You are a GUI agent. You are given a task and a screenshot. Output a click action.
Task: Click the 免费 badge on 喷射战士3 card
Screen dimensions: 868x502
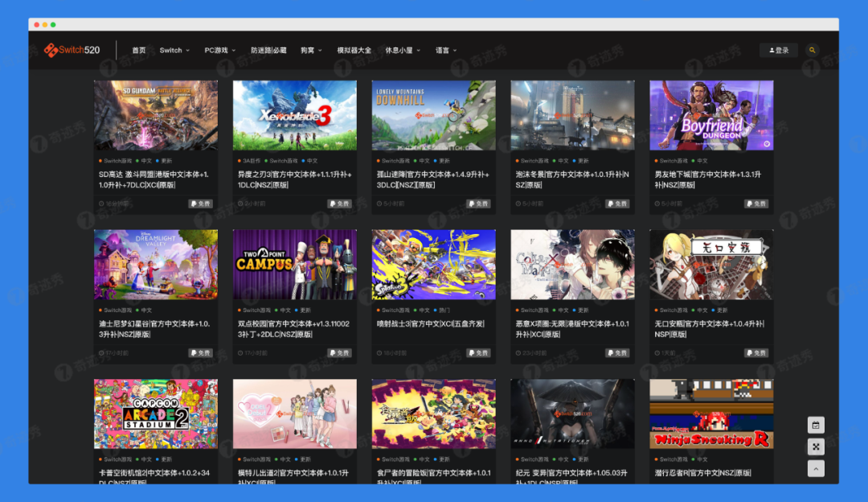pyautogui.click(x=479, y=353)
